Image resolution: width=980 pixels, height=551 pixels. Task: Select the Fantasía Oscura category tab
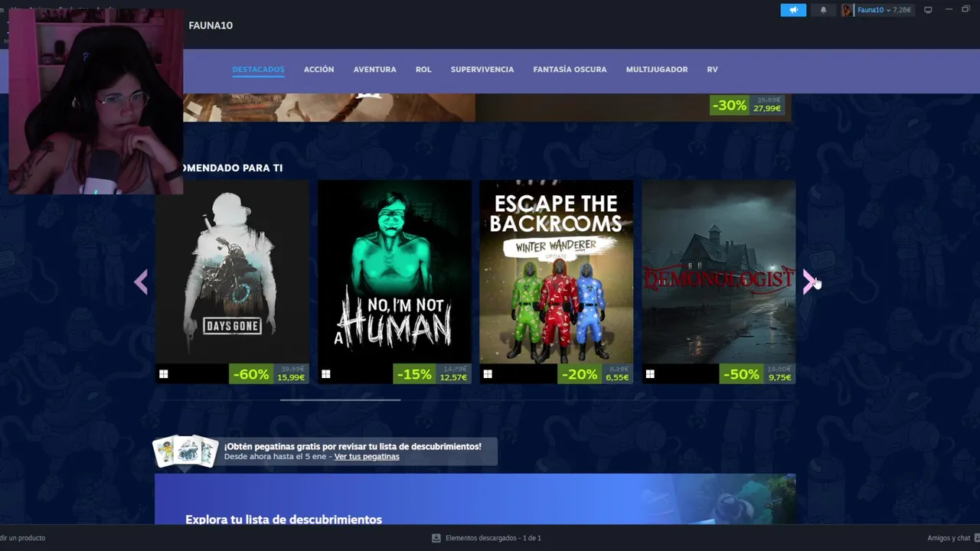tap(570, 70)
